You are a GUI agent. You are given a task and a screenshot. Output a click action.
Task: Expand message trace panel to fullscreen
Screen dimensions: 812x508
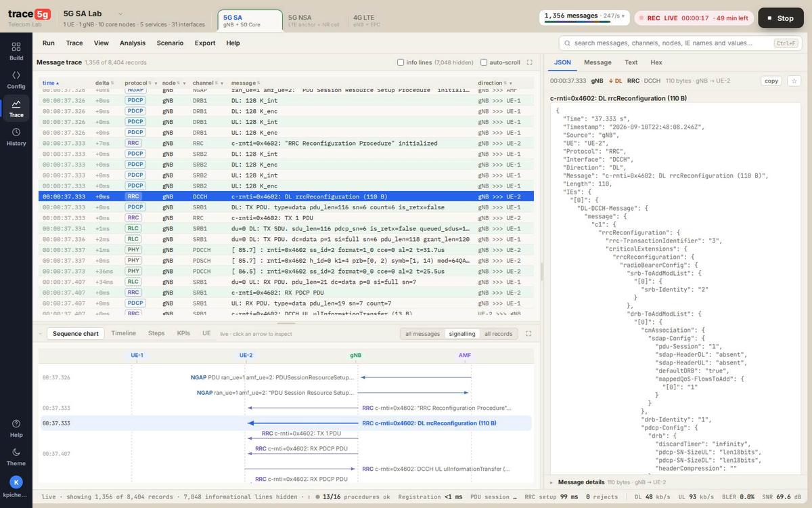529,62
